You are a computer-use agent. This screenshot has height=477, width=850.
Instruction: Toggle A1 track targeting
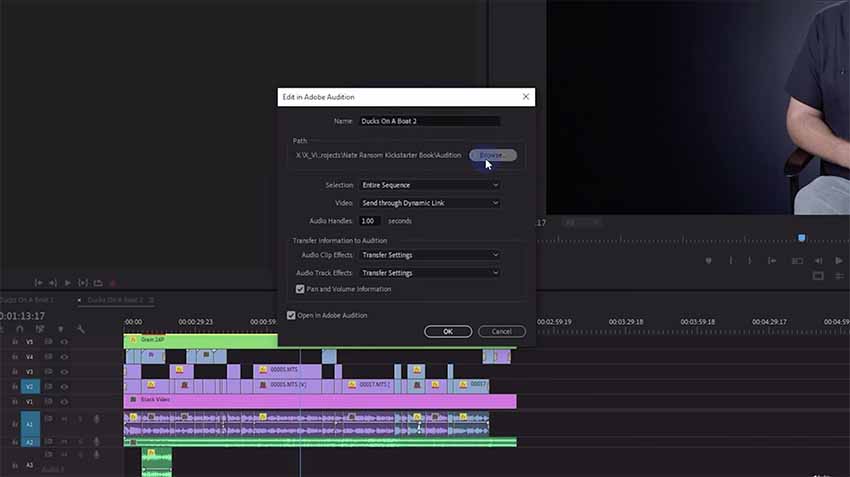pyautogui.click(x=30, y=424)
